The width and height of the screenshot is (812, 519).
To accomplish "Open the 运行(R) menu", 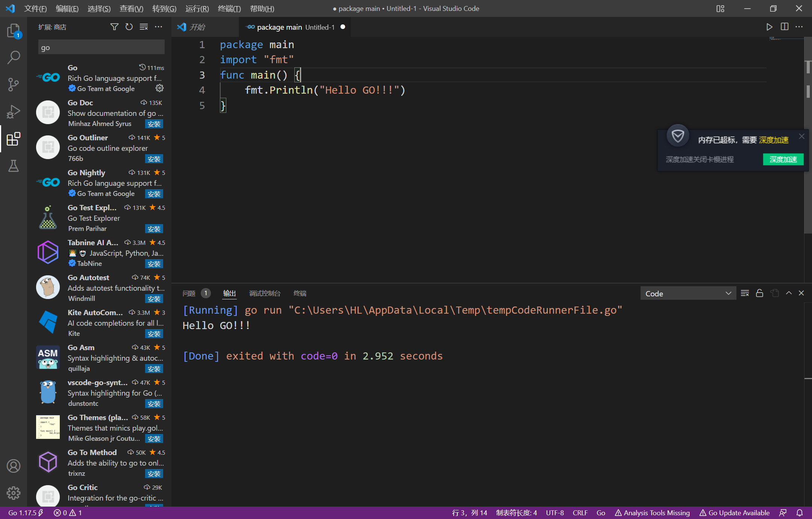I will click(x=197, y=9).
